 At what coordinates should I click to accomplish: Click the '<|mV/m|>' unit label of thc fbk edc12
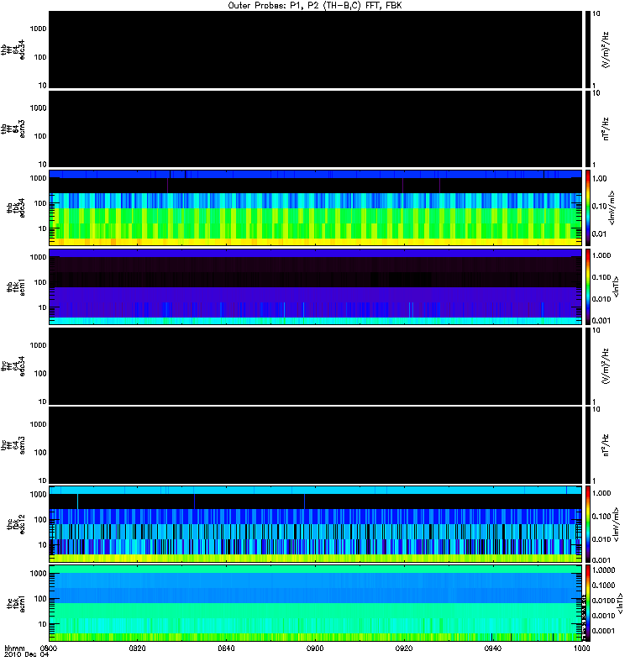[617, 524]
